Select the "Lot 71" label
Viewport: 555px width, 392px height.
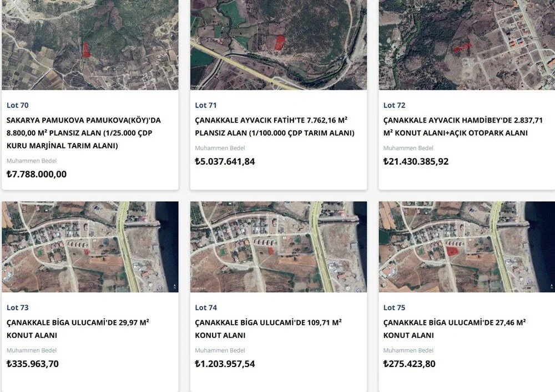205,105
